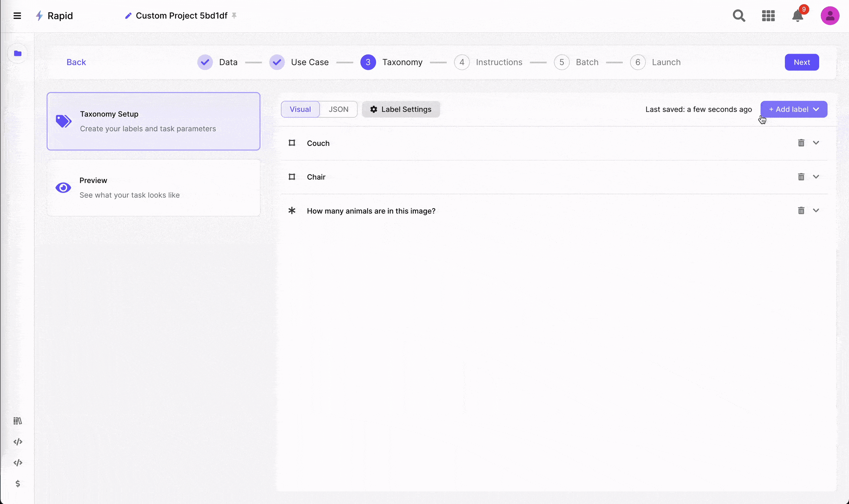Click the pencil icon to rename the project
The width and height of the screenshot is (849, 504).
point(128,16)
